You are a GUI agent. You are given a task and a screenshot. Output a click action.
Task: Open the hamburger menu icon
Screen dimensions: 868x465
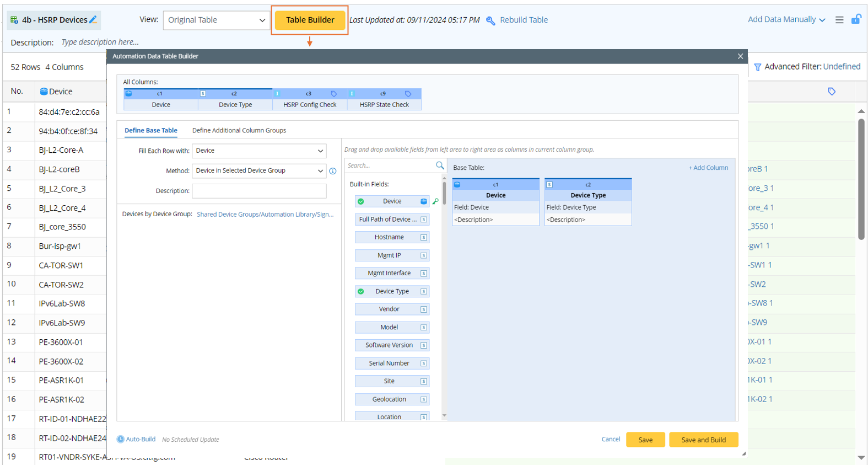coord(839,20)
